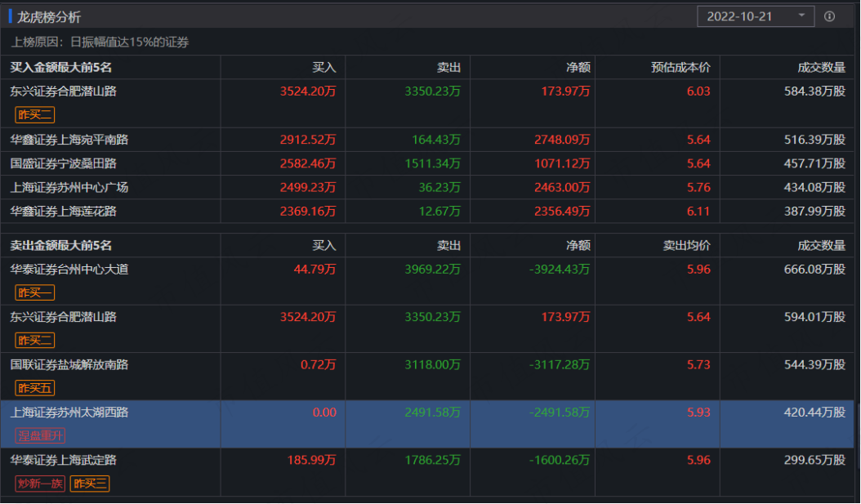Select the 上海证券苏州中心广场 row
This screenshot has width=861, height=504.
tap(427, 187)
